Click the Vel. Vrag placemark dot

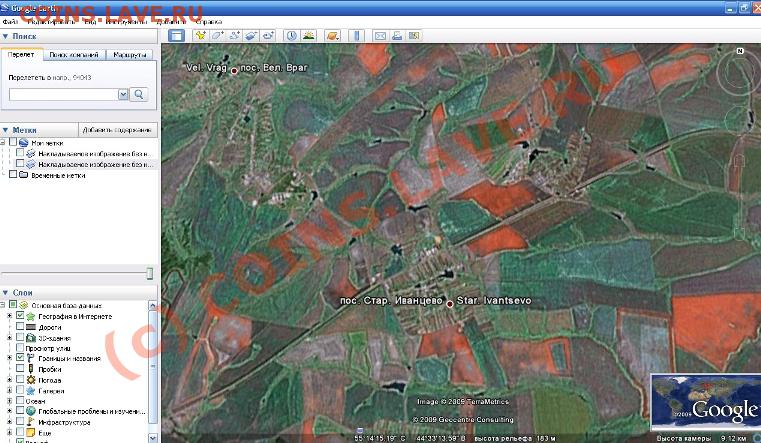234,71
